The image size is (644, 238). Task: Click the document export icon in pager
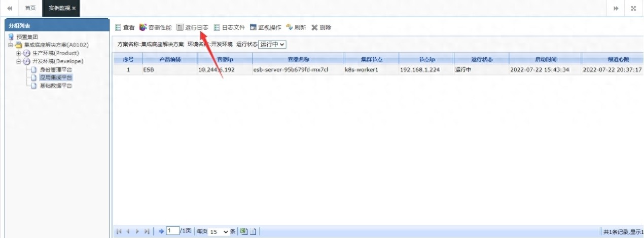[253, 231]
